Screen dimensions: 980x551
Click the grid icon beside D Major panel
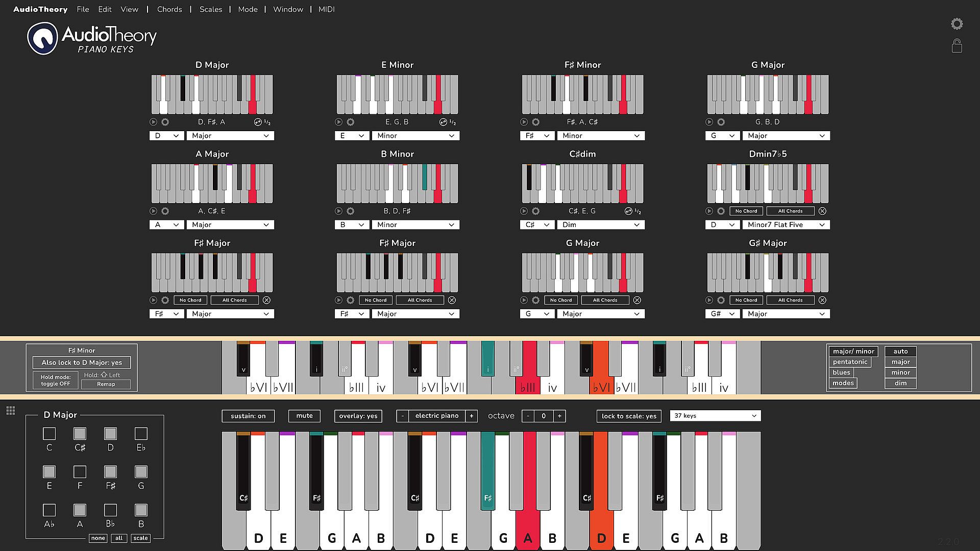coord(11,411)
